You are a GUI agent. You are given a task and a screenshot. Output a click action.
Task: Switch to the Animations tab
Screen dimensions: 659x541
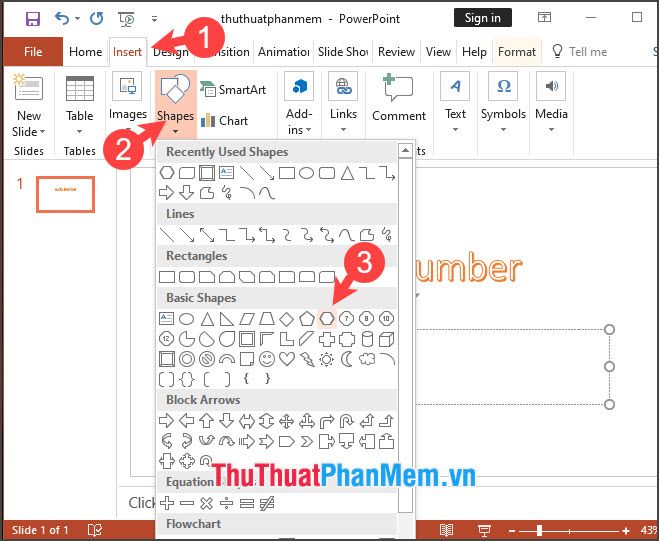pos(284,52)
